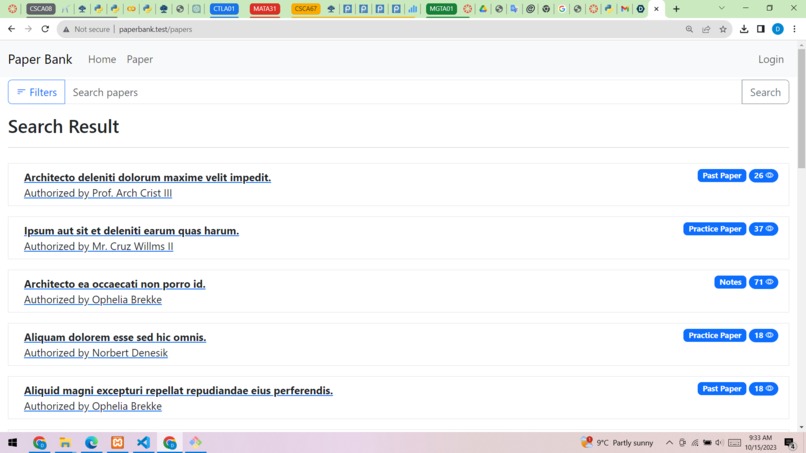Toggle the browser side panel

(761, 29)
